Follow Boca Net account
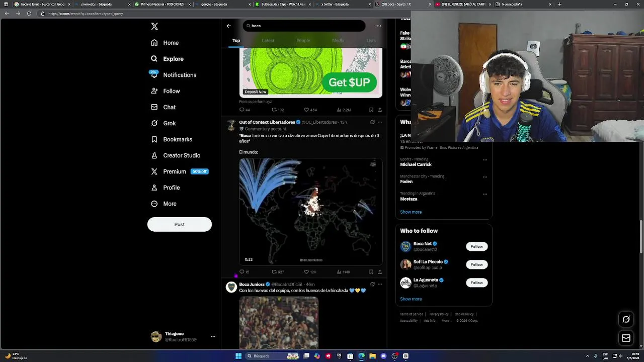This screenshot has width=644, height=362. [x=476, y=246]
